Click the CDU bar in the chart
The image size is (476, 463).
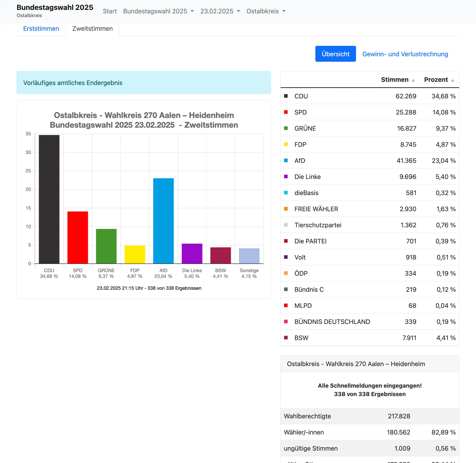pos(49,199)
